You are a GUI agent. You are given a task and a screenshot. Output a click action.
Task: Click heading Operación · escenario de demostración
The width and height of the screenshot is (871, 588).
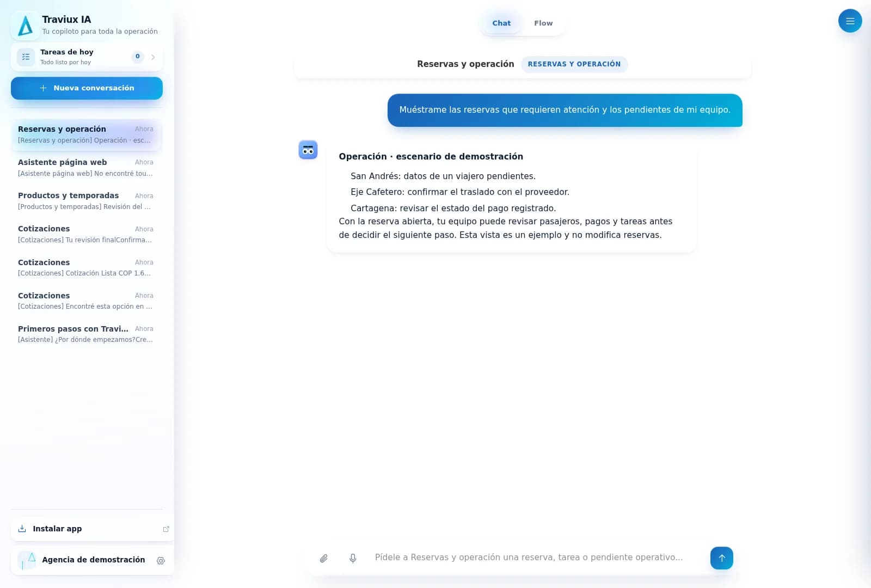pos(431,157)
